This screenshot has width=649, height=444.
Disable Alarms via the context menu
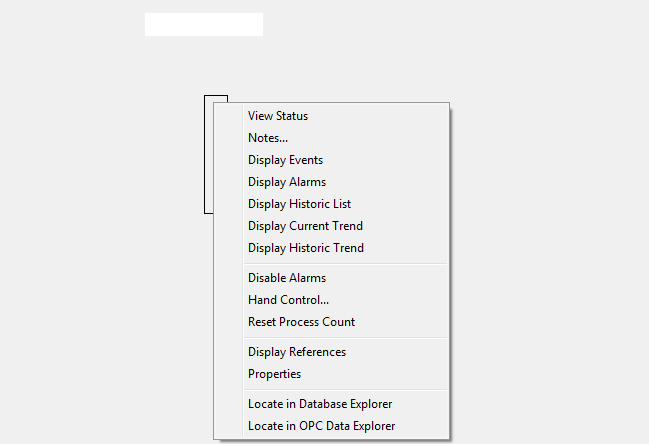287,278
